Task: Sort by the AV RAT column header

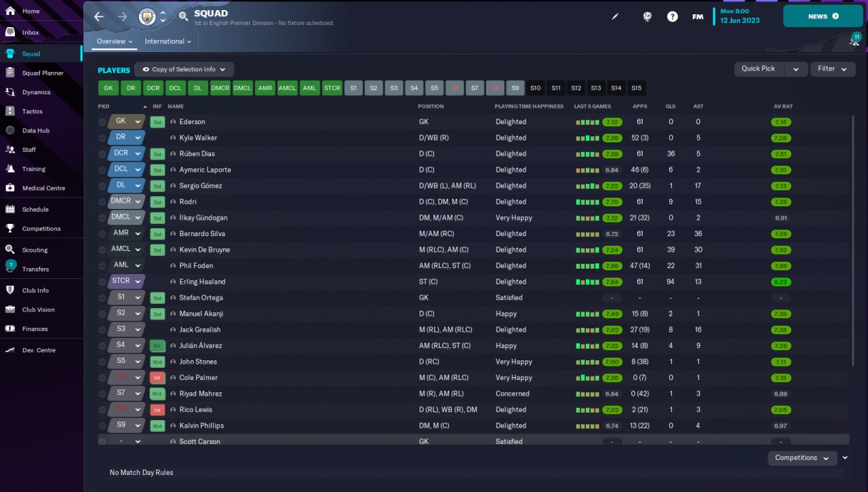Action: 783,107
